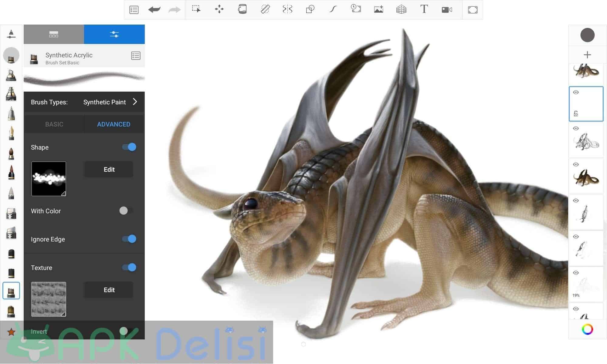Open the ruler guides tool
Image resolution: width=607 pixels, height=364 pixels.
(265, 9)
